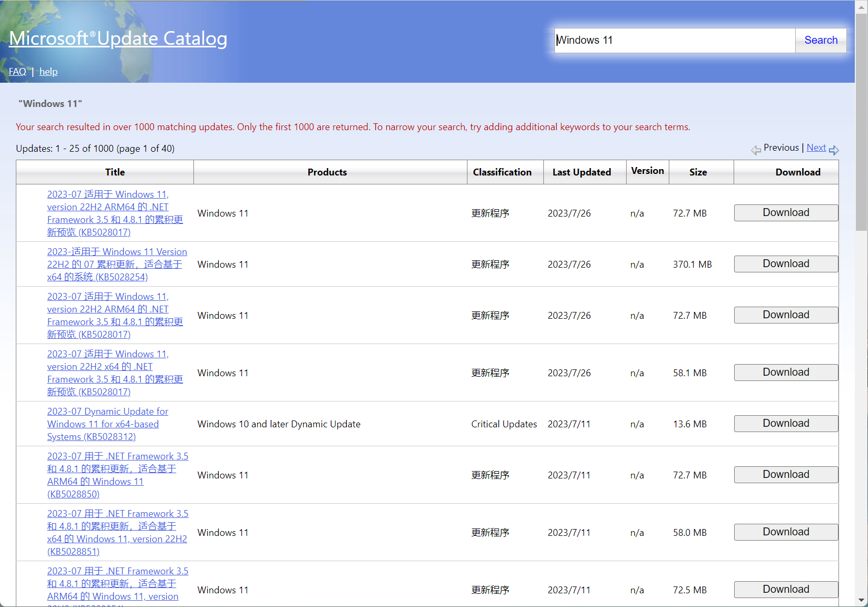Click the 'Updates: 1 - 25 of 1000' text
The width and height of the screenshot is (868, 607).
tap(95, 149)
